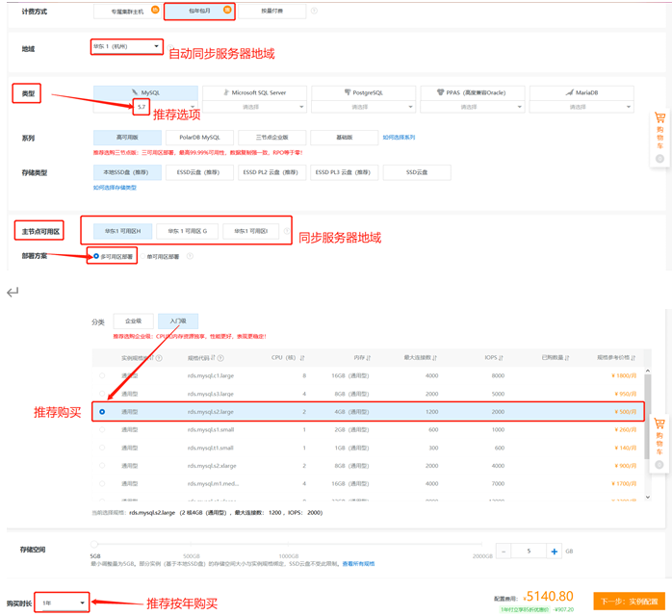
Task: Increase storage with the plus button
Action: point(555,552)
